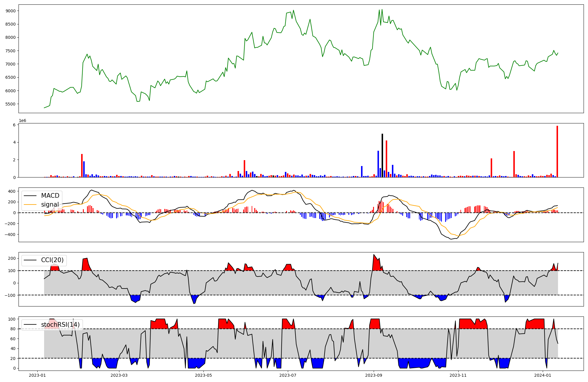Click the 2024-01 x-axis date label

click(x=542, y=375)
